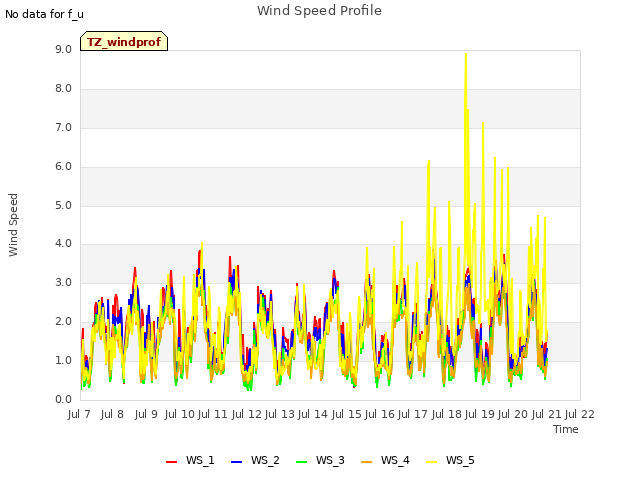Click the Jul 11 x-axis tick label

coord(213,414)
